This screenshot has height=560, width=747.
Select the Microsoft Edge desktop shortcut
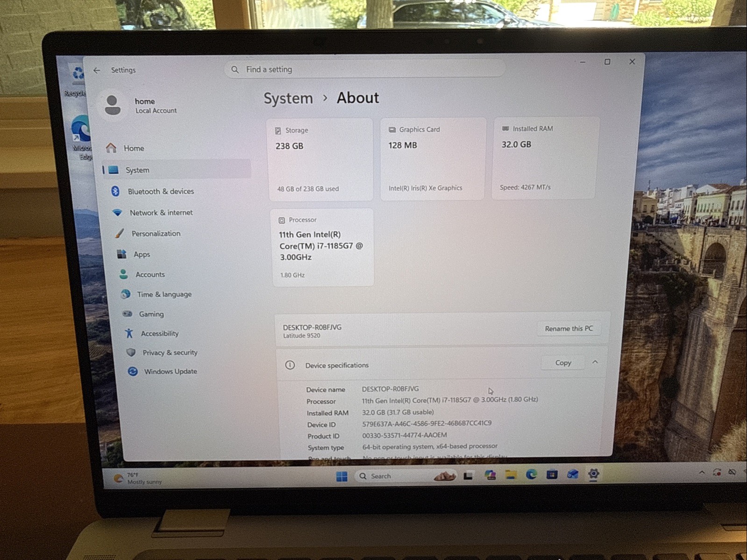point(82,138)
